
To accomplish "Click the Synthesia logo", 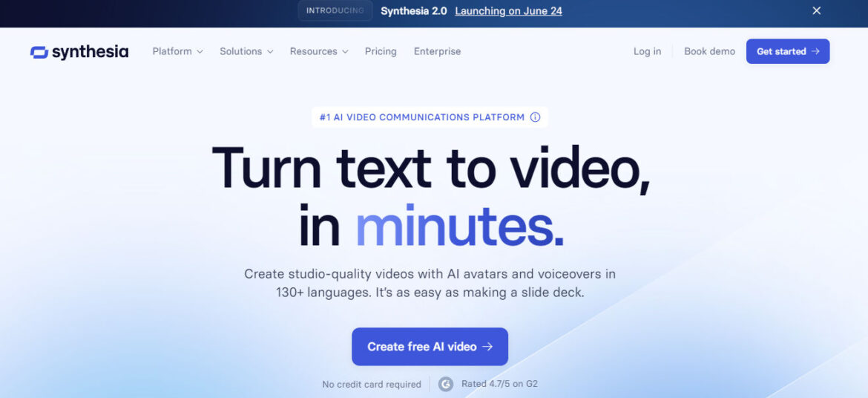I will coord(79,51).
